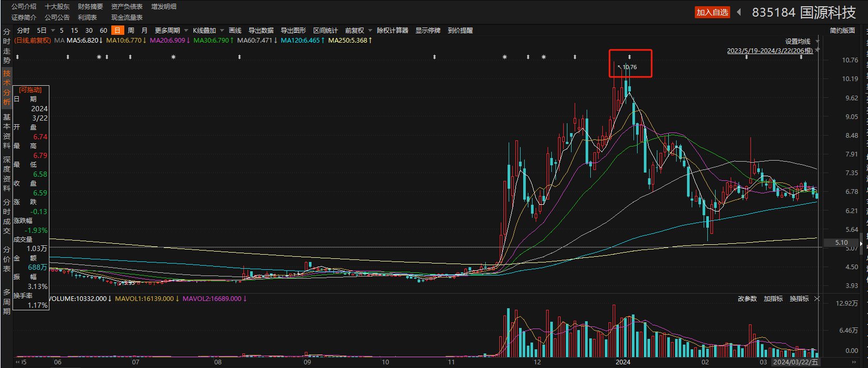
Task: Switch chart to weekly (周) period
Action: (131, 31)
